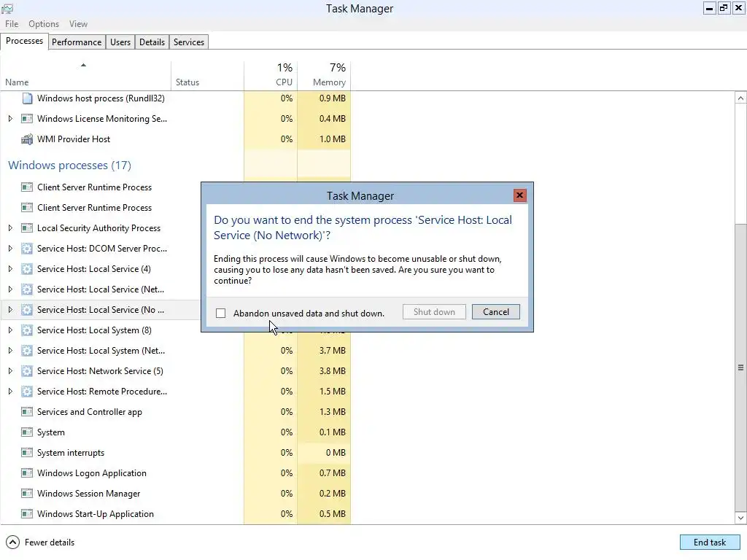
Task: Expand Service Host: Local Service (4)
Action: [10, 269]
